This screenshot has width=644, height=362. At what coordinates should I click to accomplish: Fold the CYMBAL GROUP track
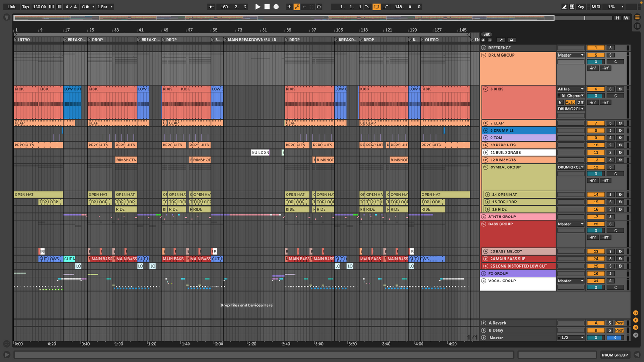(486, 167)
